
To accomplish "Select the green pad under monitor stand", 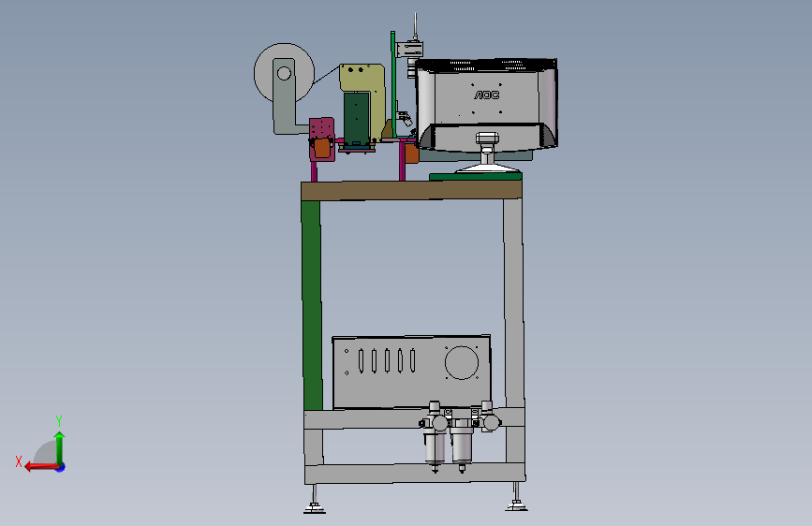I will click(x=476, y=177).
